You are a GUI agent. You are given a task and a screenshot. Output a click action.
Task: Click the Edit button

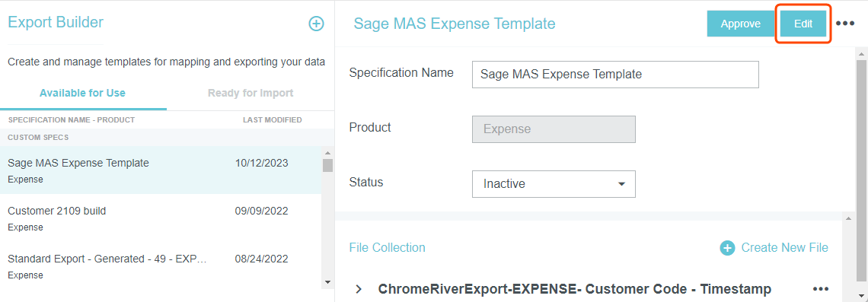click(803, 24)
